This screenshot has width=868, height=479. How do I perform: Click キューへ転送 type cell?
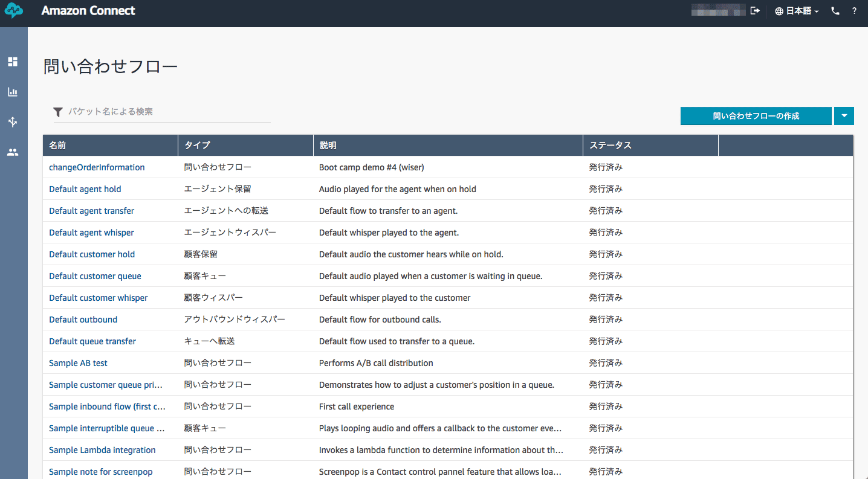(209, 341)
